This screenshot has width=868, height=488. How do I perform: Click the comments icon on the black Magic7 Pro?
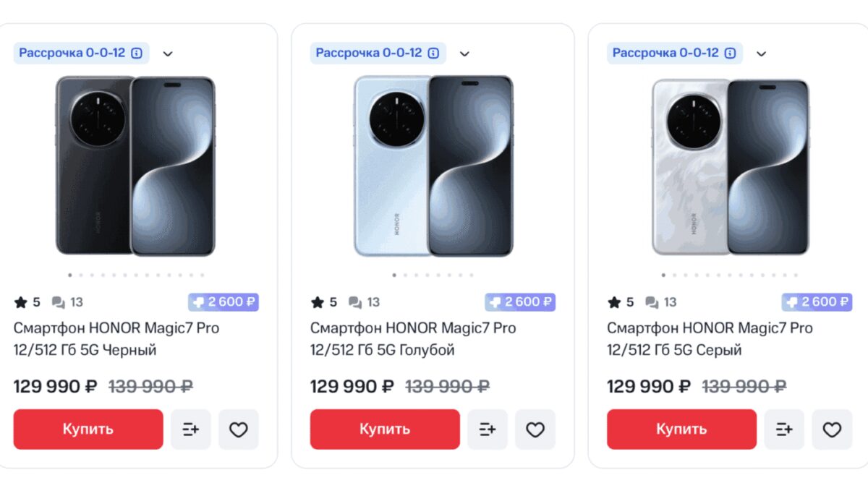(60, 302)
